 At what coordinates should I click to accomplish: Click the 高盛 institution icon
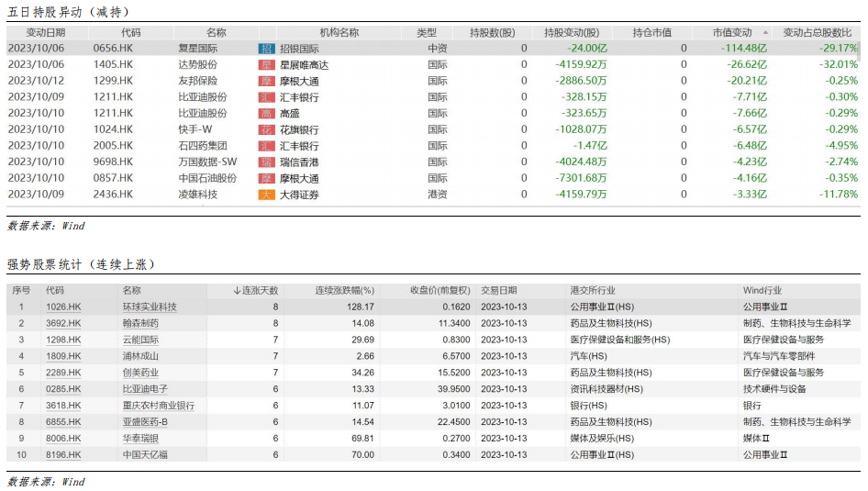(267, 114)
